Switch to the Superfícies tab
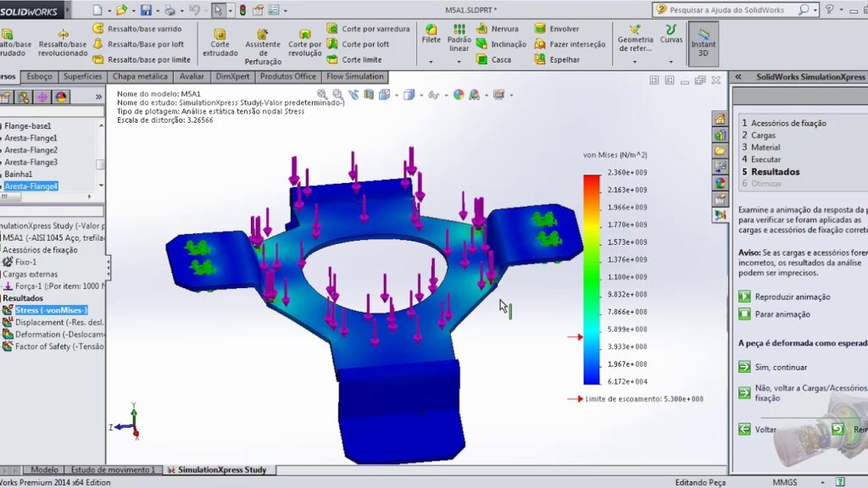Screen dimensions: 868x488 pos(82,76)
